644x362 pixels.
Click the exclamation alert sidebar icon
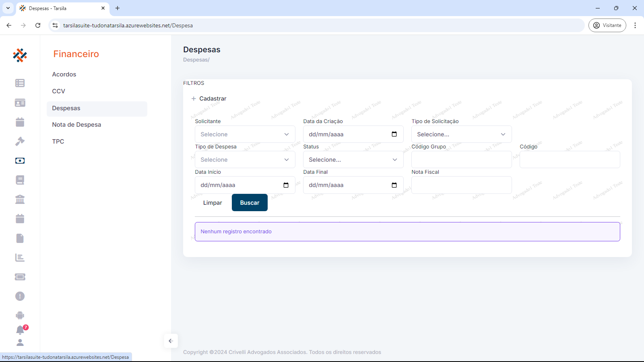point(20,296)
